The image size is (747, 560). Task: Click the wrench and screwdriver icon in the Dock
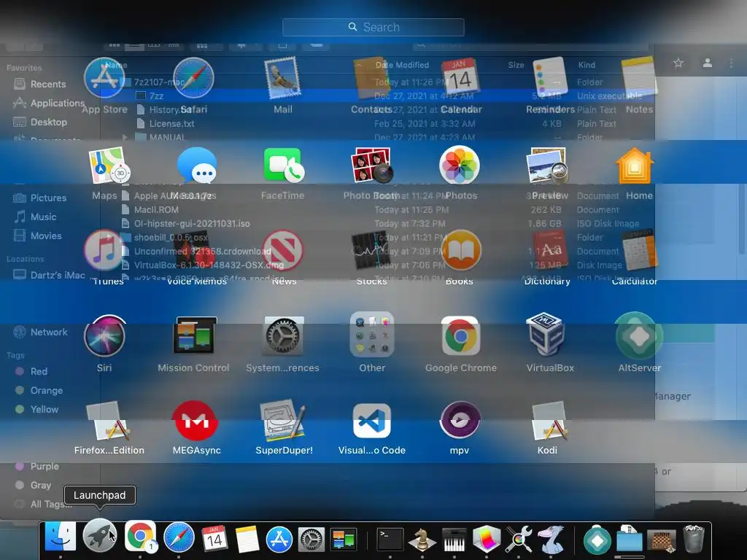pos(519,540)
